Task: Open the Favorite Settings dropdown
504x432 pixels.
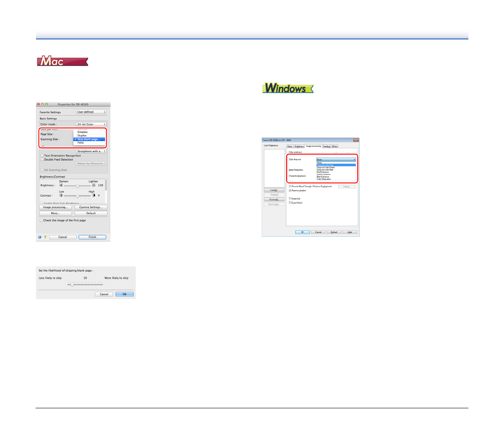Action: pos(91,112)
